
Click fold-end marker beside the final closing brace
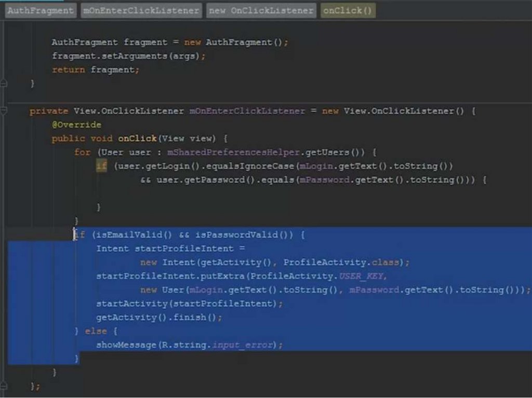(x=4, y=386)
